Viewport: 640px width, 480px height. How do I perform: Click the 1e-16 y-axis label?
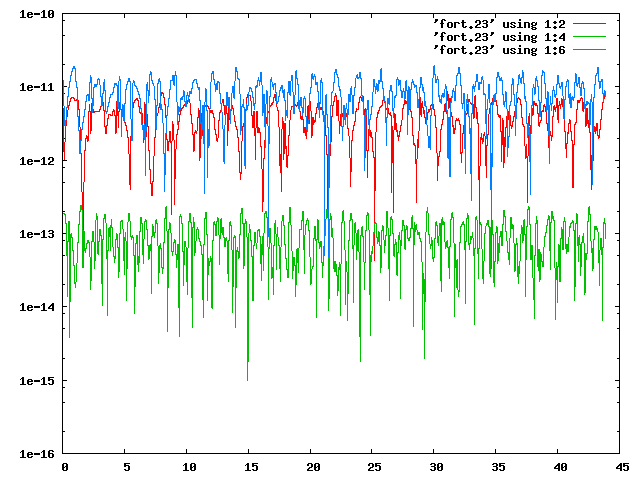[37, 454]
